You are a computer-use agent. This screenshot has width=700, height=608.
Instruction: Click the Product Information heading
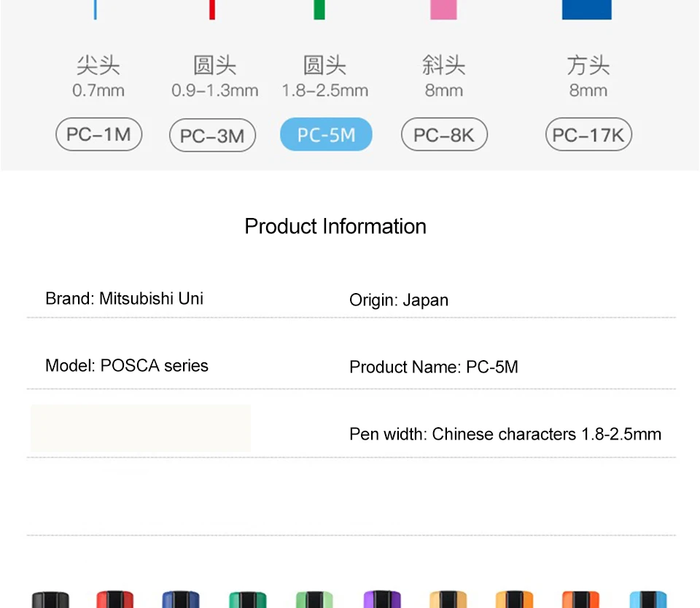click(x=335, y=226)
